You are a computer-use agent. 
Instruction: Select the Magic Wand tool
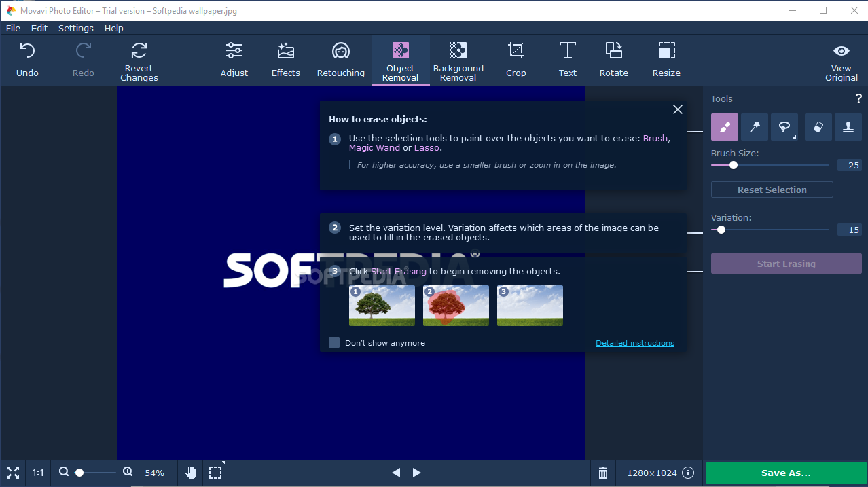(x=755, y=127)
